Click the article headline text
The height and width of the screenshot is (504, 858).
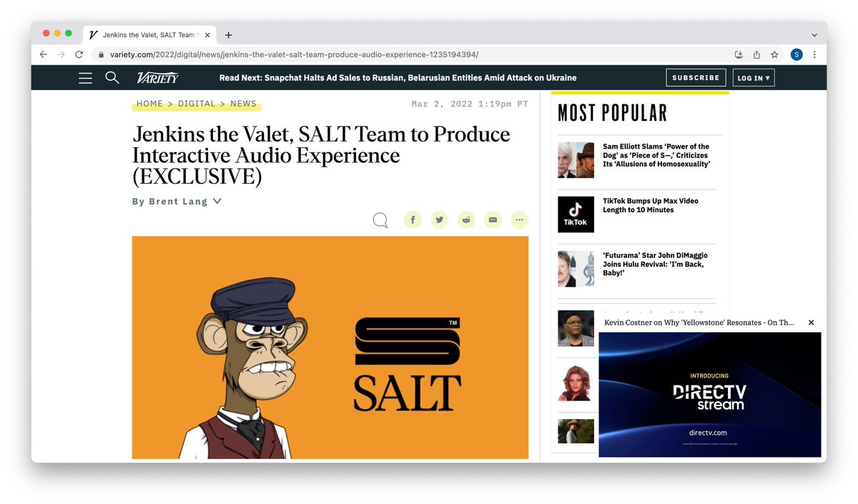321,155
